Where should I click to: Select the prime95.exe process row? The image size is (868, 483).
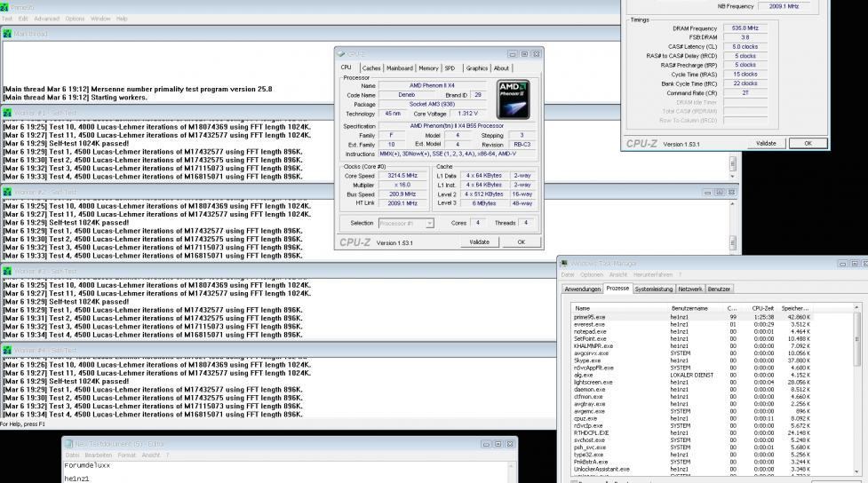tap(692, 317)
